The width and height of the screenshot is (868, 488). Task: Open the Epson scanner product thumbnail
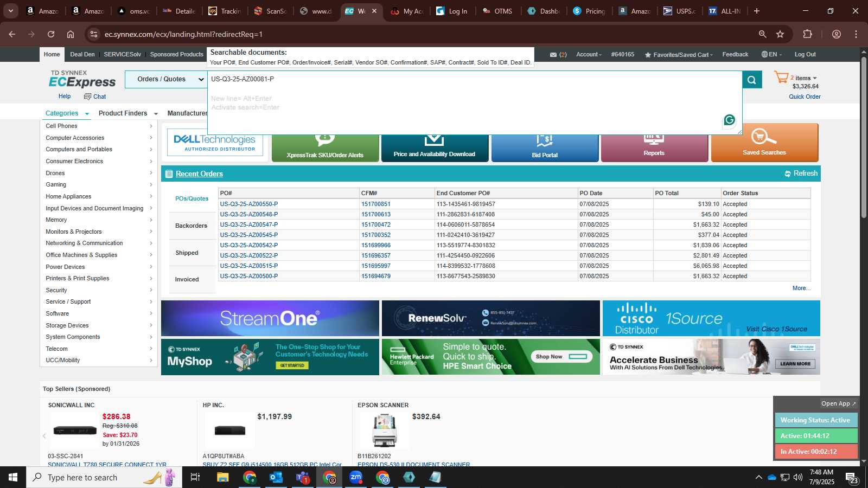[385, 431]
